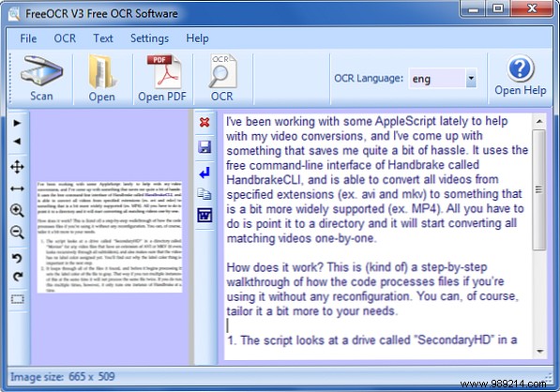
Task: Open the Settings menu
Action: tap(149, 38)
